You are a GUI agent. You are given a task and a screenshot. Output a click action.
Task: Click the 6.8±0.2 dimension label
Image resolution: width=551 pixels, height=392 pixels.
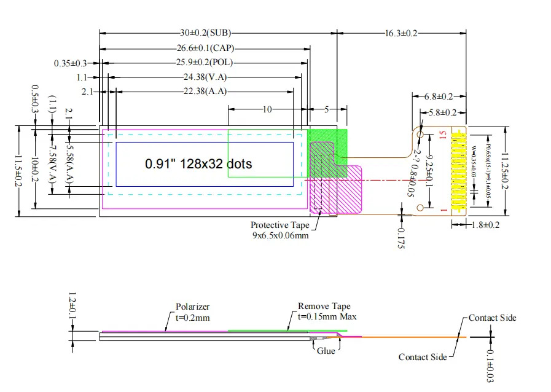coord(439,96)
